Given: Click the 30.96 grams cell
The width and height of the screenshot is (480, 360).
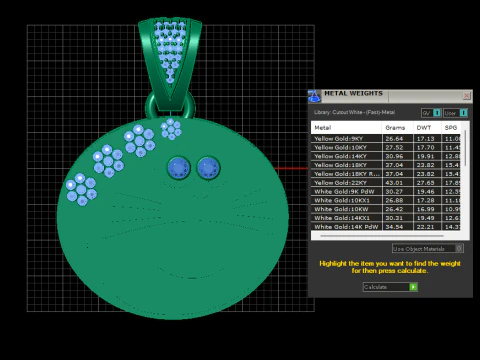Looking at the screenshot, I should coord(398,156).
